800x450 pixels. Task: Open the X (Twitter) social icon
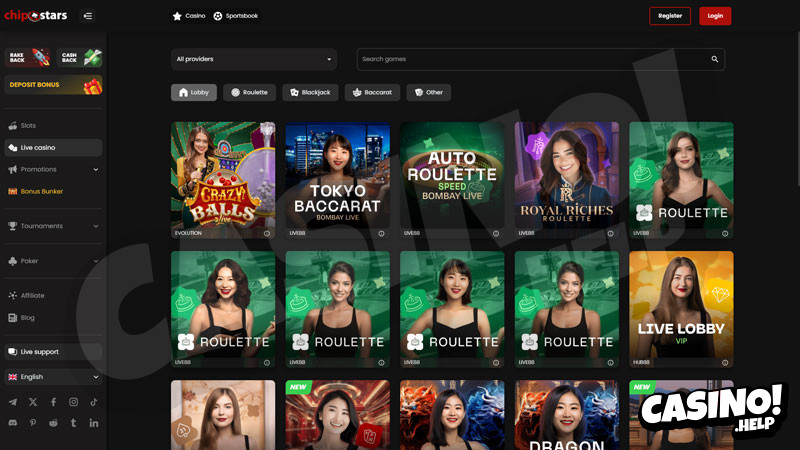[33, 402]
